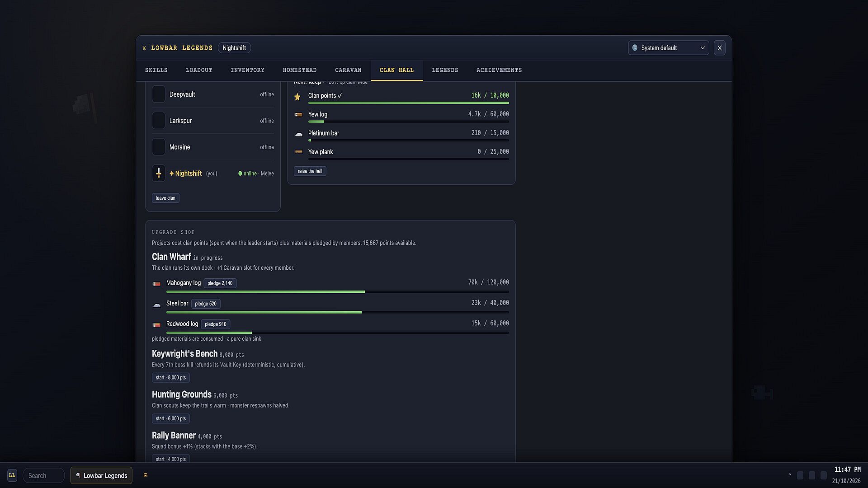The height and width of the screenshot is (488, 868).
Task: Open the Achievements tab
Action: tap(499, 70)
